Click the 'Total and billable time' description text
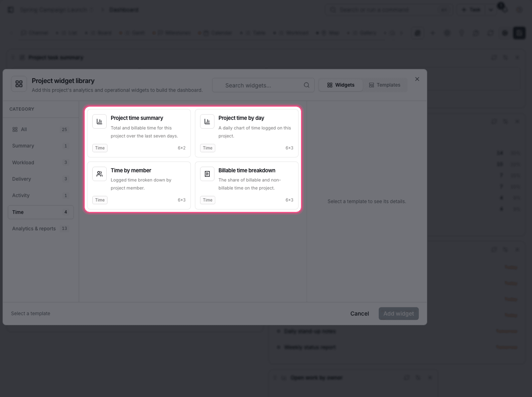The height and width of the screenshot is (397, 532). click(144, 132)
